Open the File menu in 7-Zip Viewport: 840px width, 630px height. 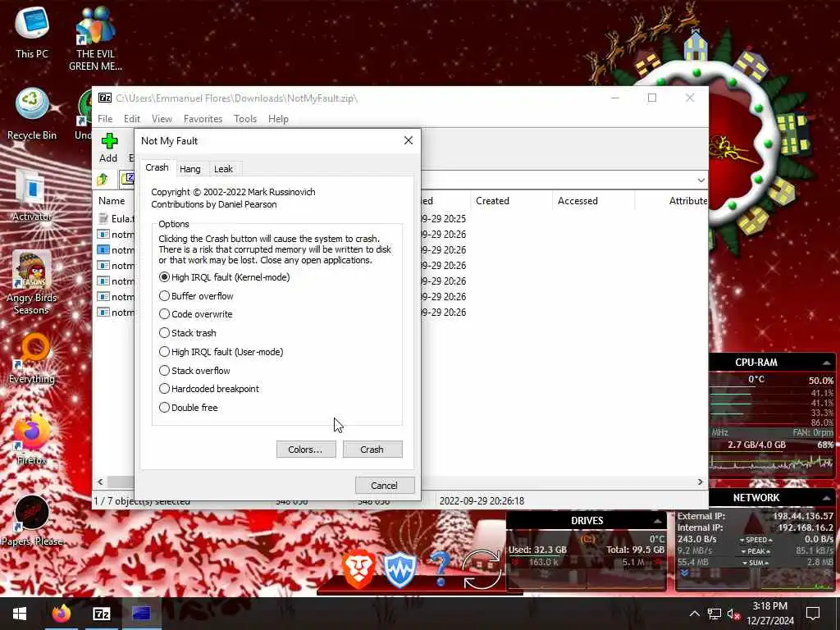(105, 119)
